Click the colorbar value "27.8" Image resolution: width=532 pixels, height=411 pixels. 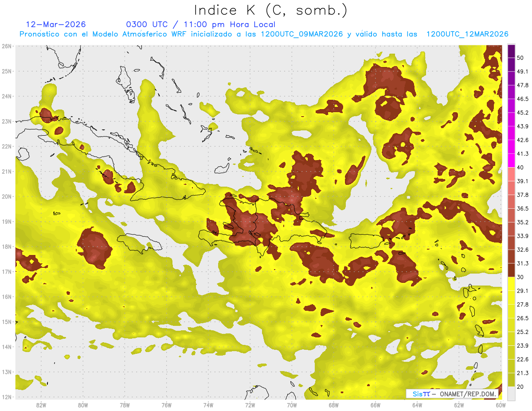(522, 305)
